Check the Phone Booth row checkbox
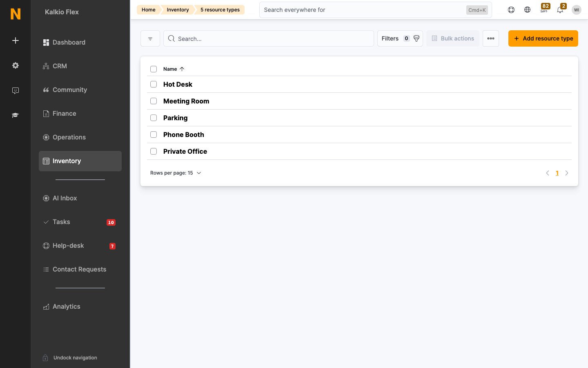The height and width of the screenshot is (368, 588). click(154, 135)
